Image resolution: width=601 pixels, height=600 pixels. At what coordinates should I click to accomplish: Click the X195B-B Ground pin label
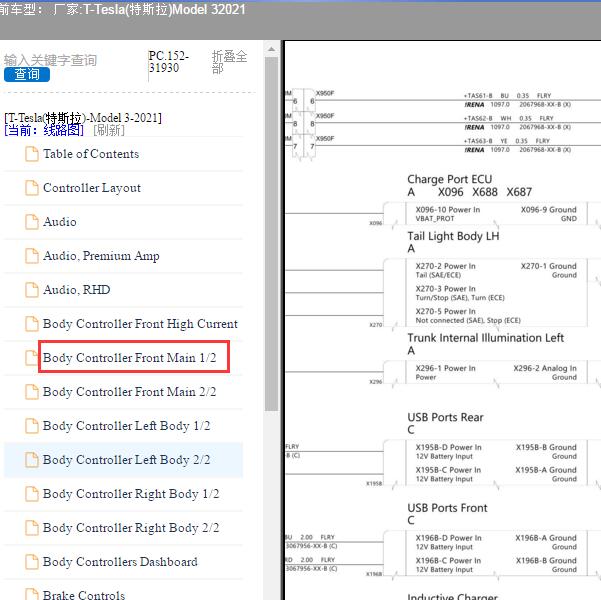[x=546, y=447]
